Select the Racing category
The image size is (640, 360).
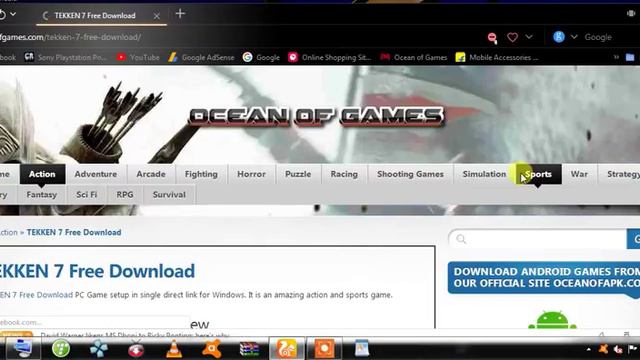point(344,174)
